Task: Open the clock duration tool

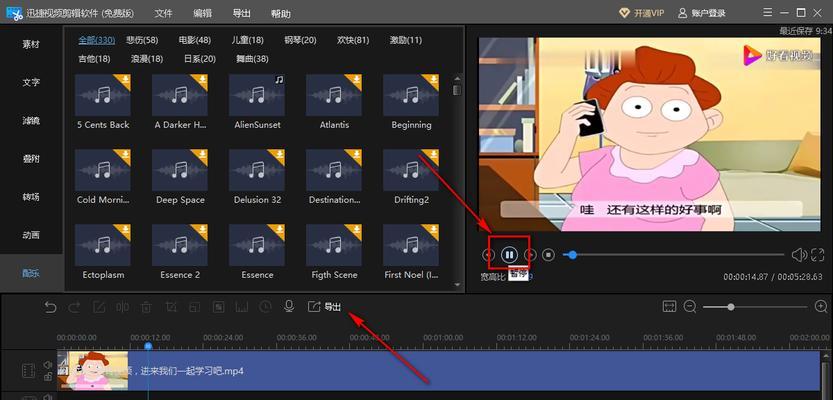Action: [265, 307]
